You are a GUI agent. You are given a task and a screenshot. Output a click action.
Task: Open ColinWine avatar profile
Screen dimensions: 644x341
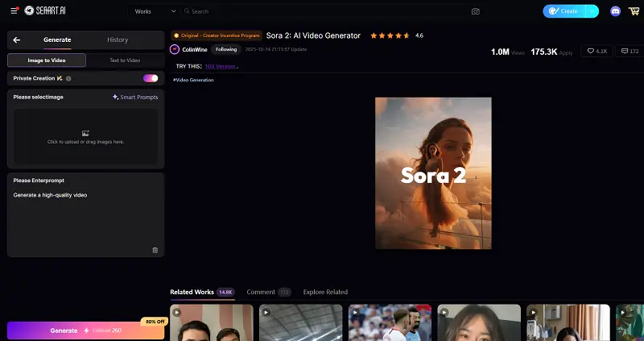[175, 49]
